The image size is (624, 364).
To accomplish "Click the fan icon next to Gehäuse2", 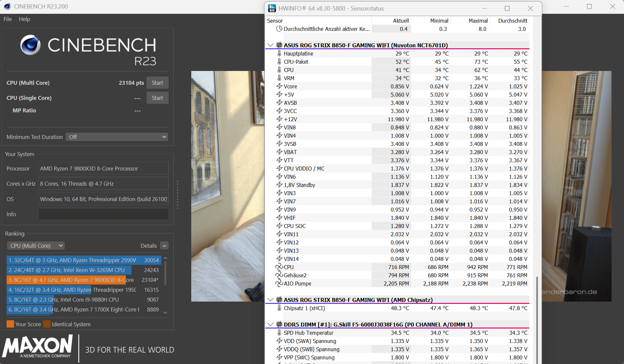I will [279, 275].
